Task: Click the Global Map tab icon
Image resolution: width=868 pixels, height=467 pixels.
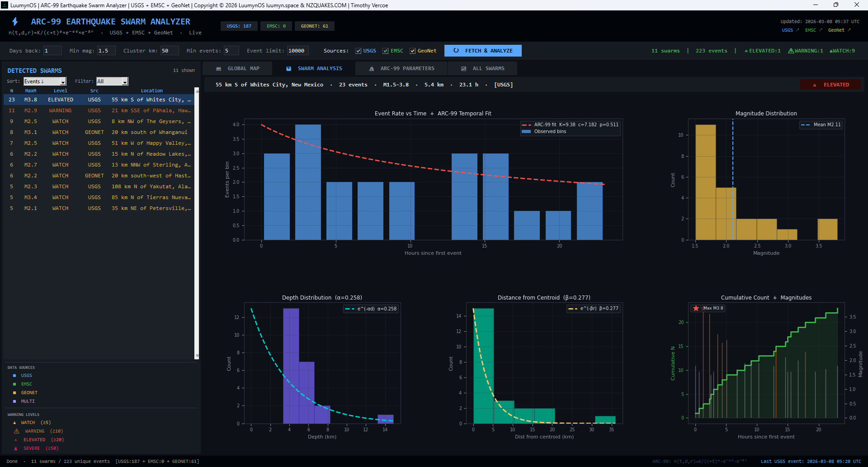Action: tap(219, 69)
